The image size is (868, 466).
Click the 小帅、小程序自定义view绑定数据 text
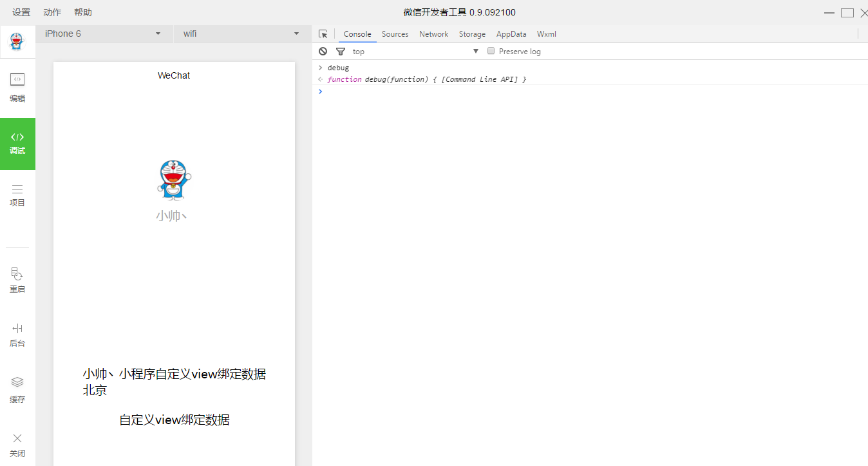click(x=174, y=374)
